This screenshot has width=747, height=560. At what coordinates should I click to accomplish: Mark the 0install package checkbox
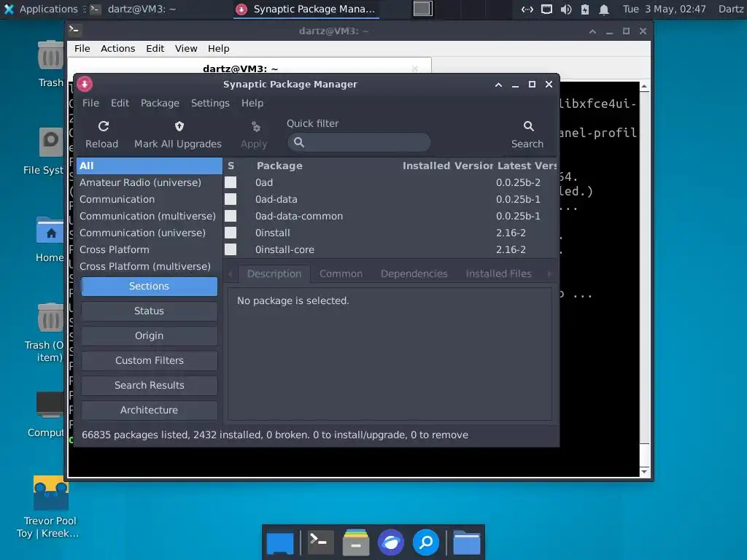coord(231,233)
